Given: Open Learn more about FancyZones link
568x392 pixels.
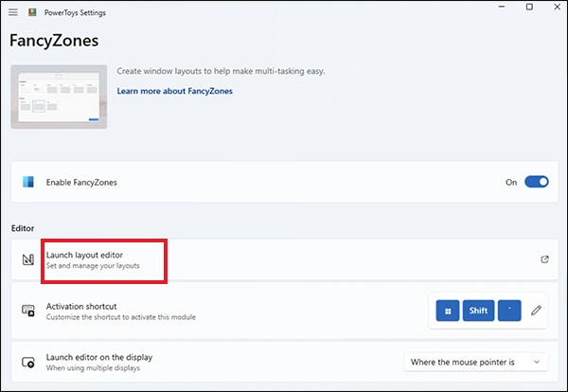Looking at the screenshot, I should click(x=174, y=91).
